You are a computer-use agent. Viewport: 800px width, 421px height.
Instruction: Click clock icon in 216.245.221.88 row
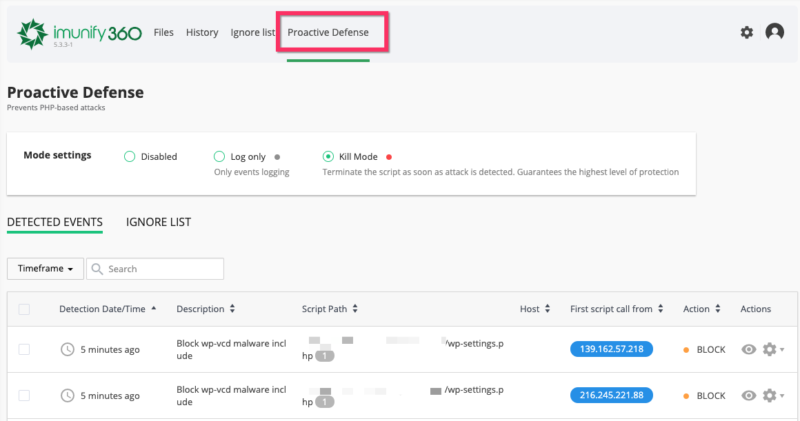[x=67, y=395]
